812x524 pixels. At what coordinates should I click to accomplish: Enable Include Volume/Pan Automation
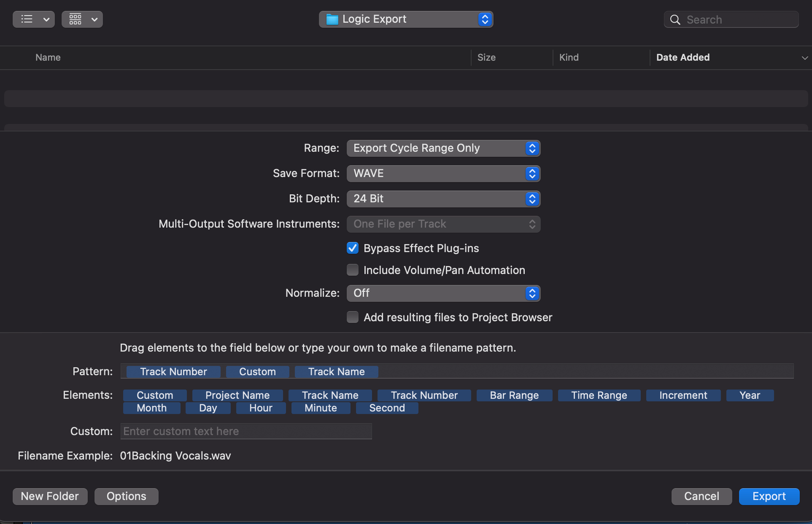pyautogui.click(x=353, y=270)
